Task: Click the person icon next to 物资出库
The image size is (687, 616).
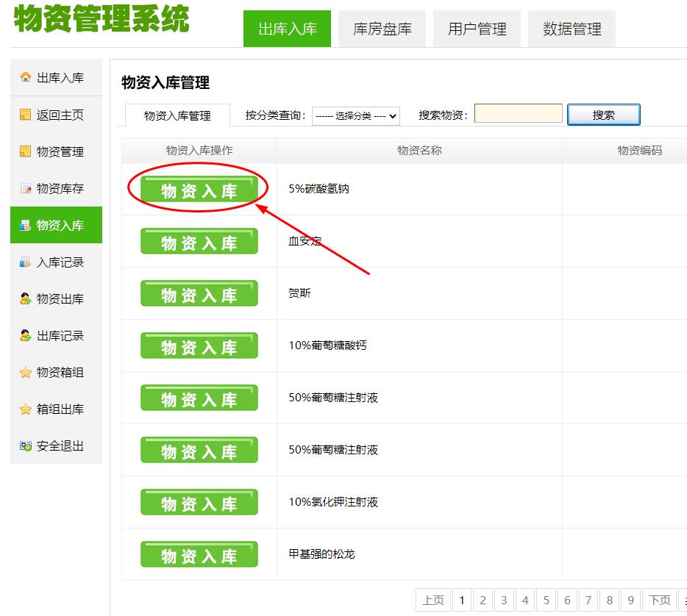Action: (x=26, y=298)
